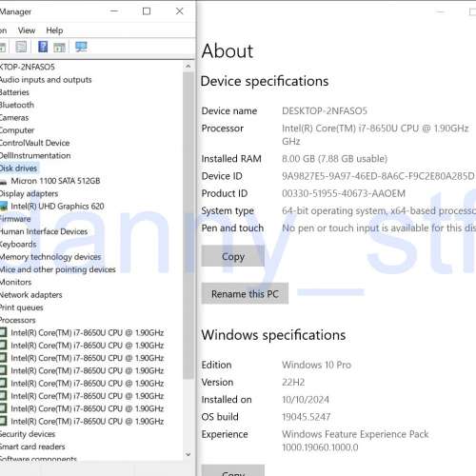Select Audio inputs and outputs category
476x476 pixels.
[x=46, y=80]
